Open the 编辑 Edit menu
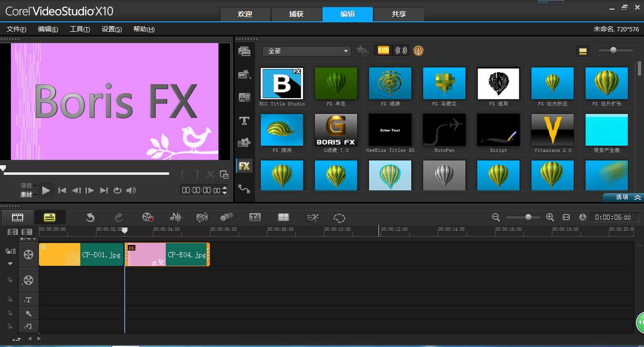Viewport: 644px width, 347px height. [x=48, y=29]
